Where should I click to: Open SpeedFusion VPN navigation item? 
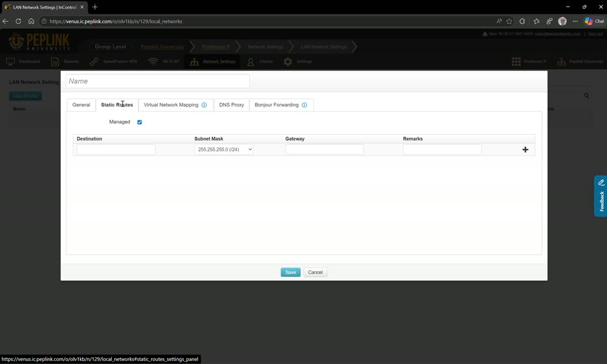114,62
